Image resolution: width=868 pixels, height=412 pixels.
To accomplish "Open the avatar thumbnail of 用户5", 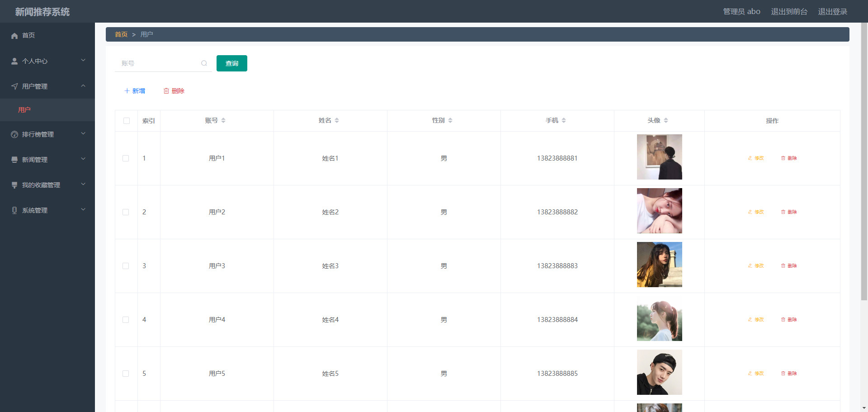I will 660,372.
